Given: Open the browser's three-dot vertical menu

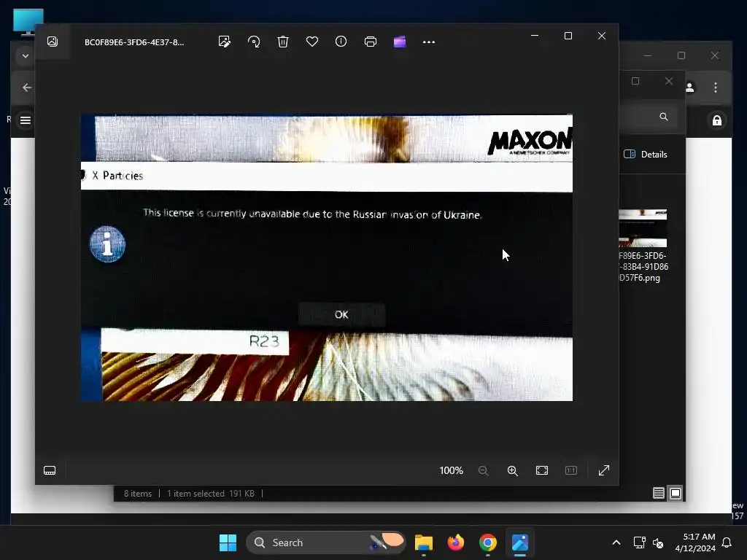Looking at the screenshot, I should pos(716,87).
